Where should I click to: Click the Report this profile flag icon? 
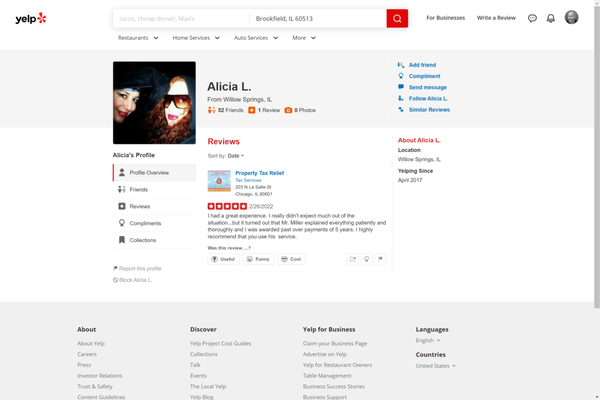click(115, 268)
